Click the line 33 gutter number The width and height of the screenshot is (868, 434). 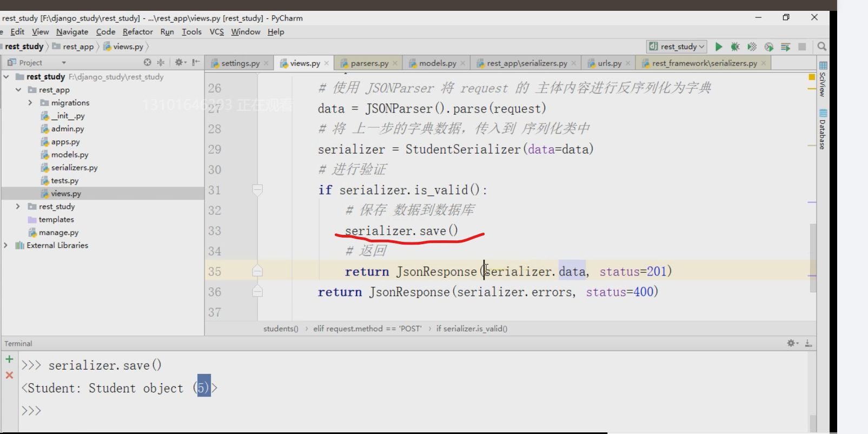215,231
